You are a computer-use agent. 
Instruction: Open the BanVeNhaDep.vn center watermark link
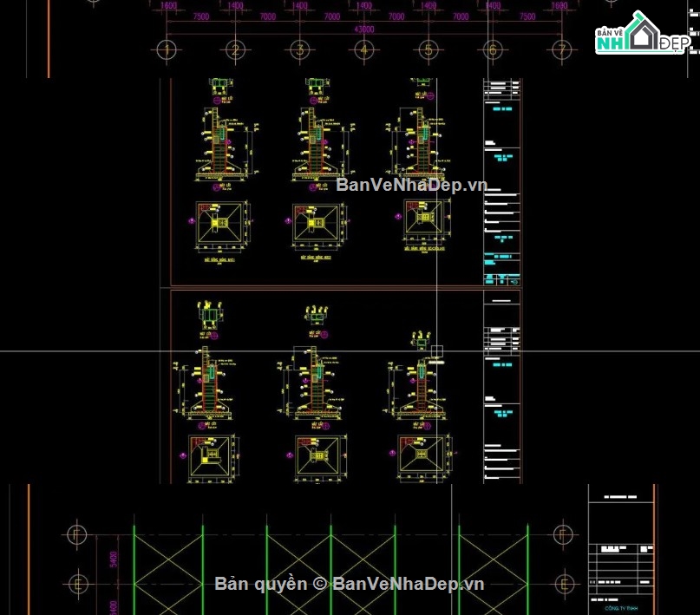click(x=411, y=184)
